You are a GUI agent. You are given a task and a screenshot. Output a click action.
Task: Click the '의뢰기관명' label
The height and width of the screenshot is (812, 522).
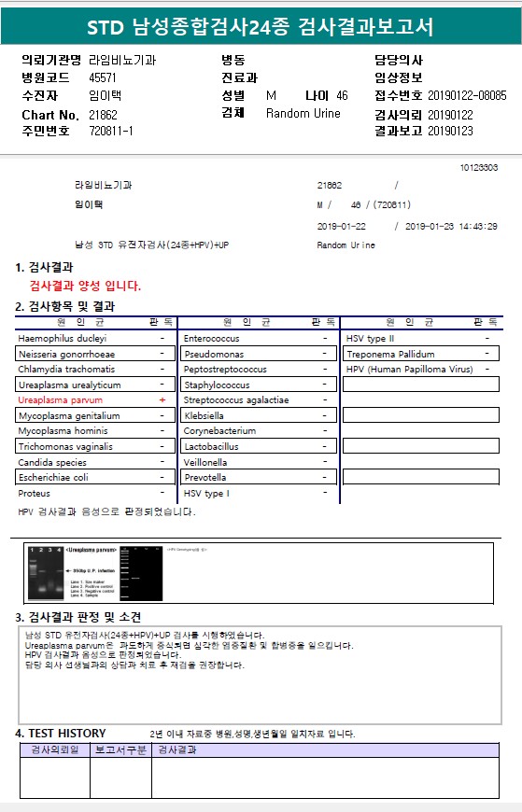[x=51, y=60]
